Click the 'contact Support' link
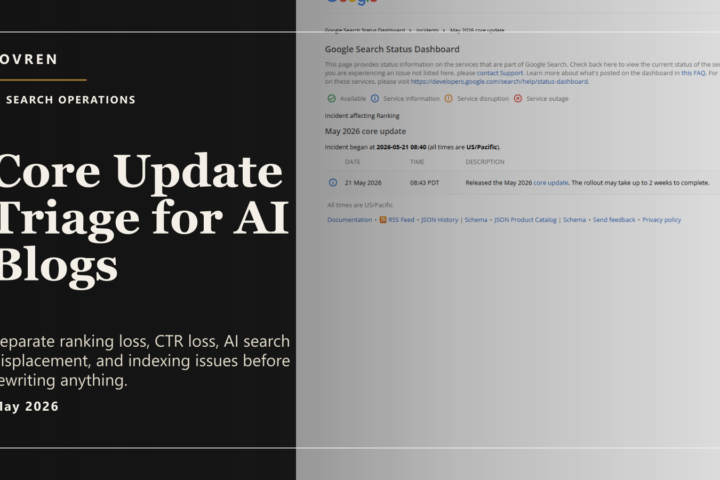This screenshot has height=480, width=720. click(500, 73)
